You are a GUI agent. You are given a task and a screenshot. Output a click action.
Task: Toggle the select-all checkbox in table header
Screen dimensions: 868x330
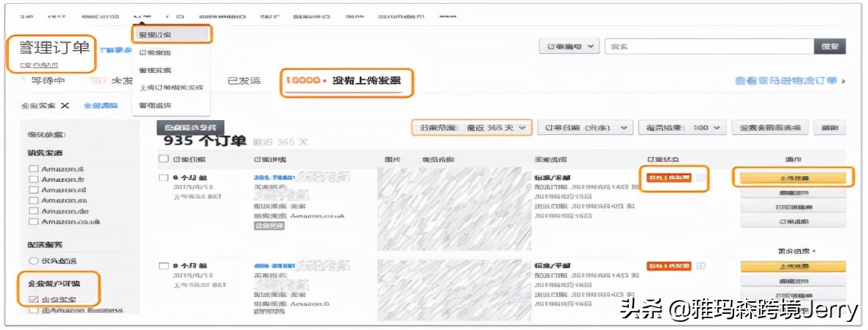163,159
